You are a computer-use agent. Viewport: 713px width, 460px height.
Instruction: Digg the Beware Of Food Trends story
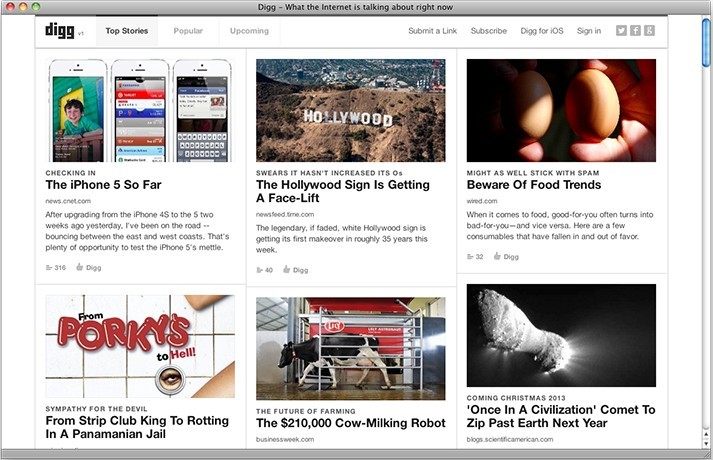pos(506,256)
